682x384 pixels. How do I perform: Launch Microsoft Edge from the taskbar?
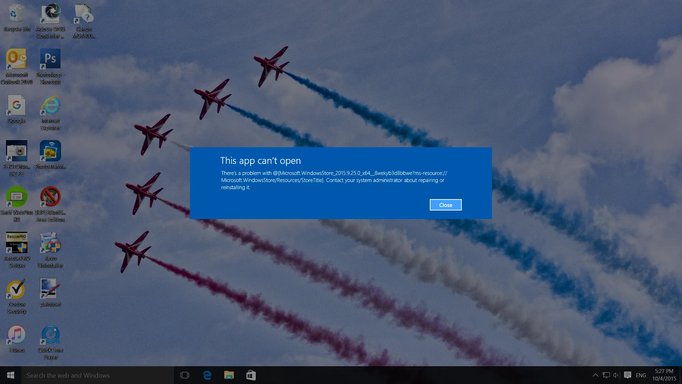point(207,375)
